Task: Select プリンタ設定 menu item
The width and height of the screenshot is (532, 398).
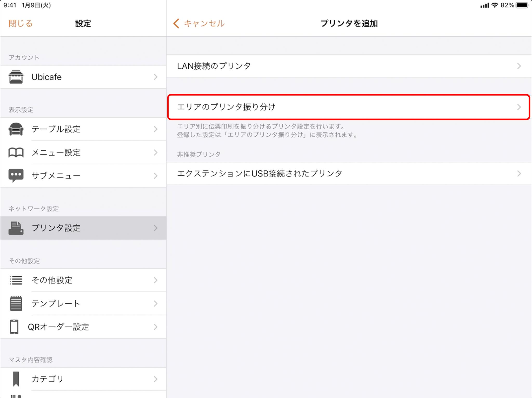Action: coord(83,228)
